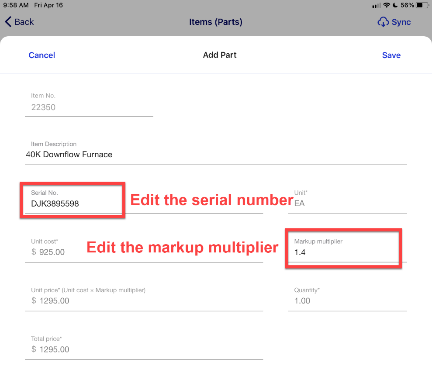Edit the Unit cost field $ 925.00
This screenshot has width=432, height=374.
click(x=144, y=250)
